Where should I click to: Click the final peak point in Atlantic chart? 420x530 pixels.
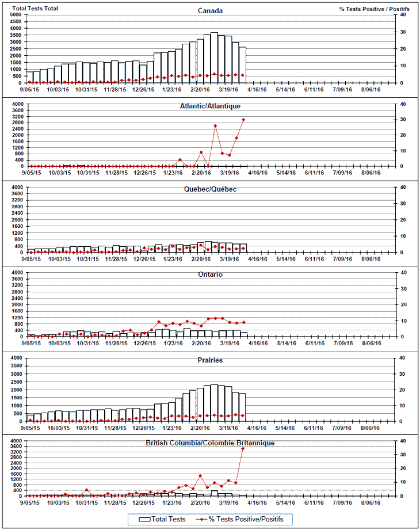pos(243,119)
